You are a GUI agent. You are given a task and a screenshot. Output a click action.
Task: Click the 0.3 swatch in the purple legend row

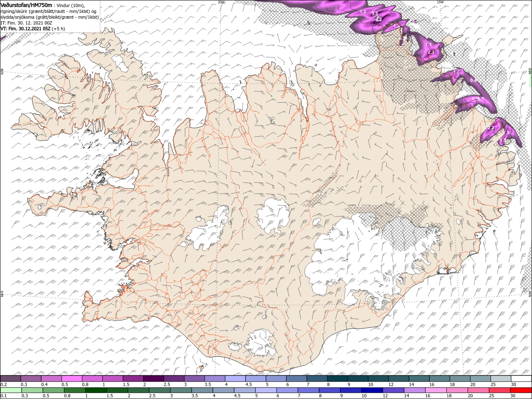point(31,378)
